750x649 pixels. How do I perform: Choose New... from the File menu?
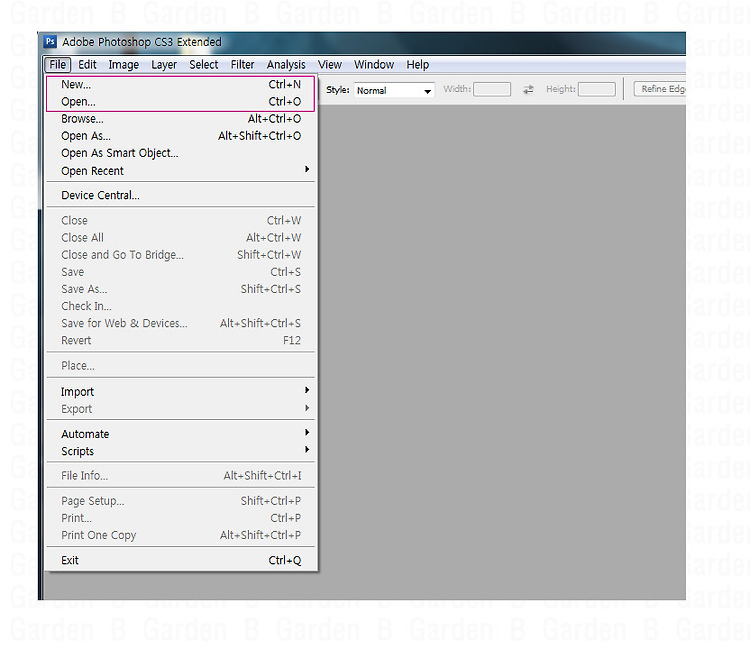[181, 85]
